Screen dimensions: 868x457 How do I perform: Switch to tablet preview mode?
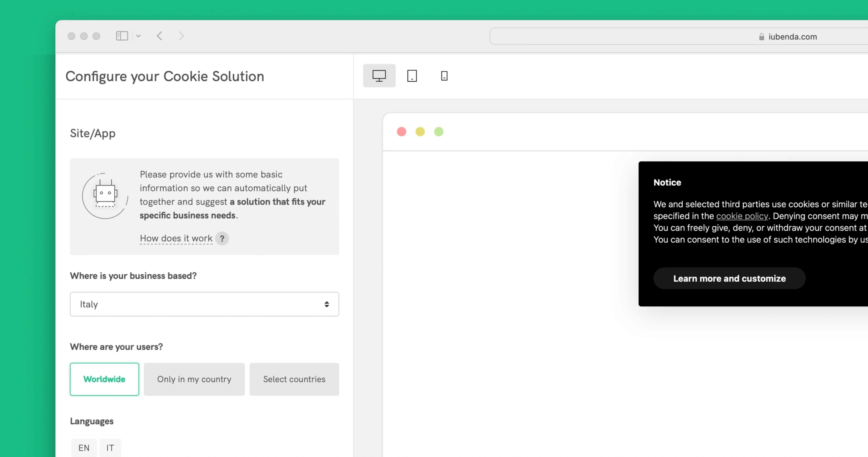pos(412,75)
